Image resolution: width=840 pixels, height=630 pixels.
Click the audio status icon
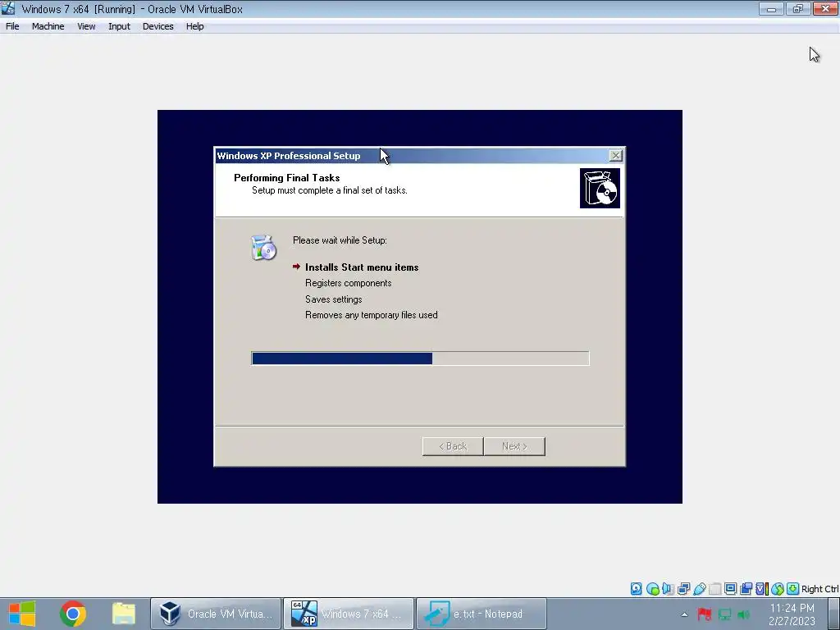pos(668,589)
